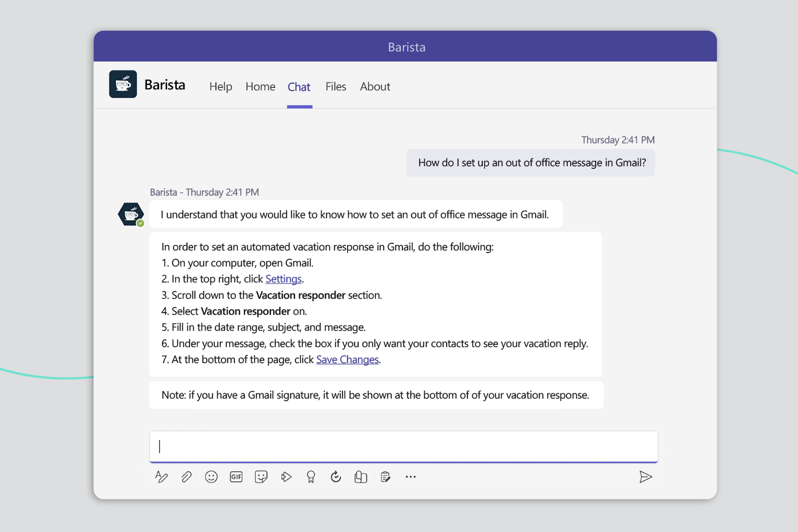Click the pages icon left of the notepad icon
Viewport: 798px width, 532px height.
361,477
